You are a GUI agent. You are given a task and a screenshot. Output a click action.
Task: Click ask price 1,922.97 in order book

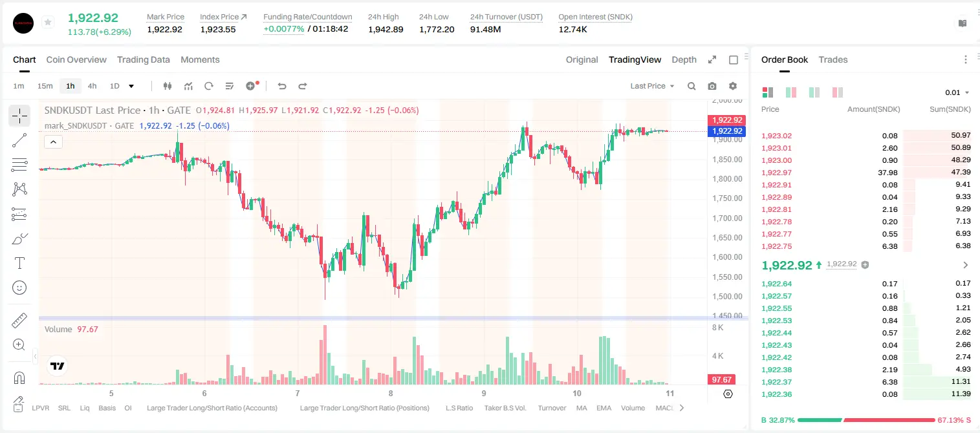pos(777,173)
